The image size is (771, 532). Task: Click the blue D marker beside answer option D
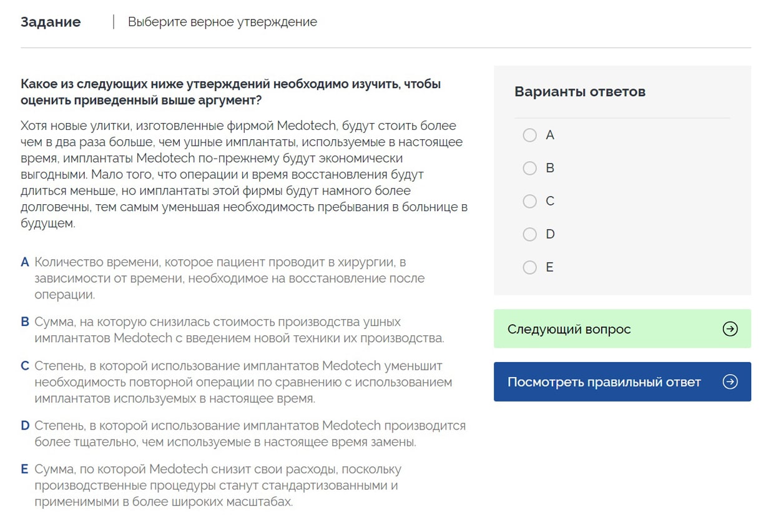click(25, 425)
